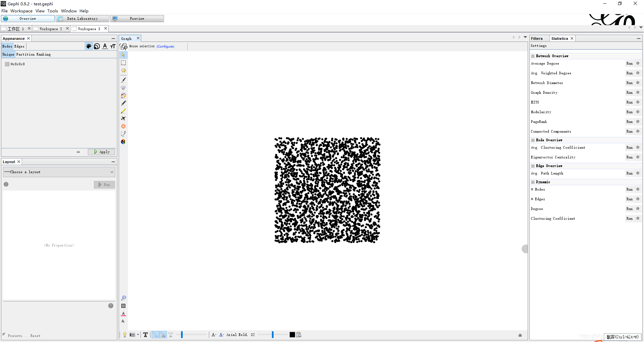This screenshot has height=342, width=644.
Task: Run Avg. Path Length statistic
Action: pyautogui.click(x=630, y=174)
